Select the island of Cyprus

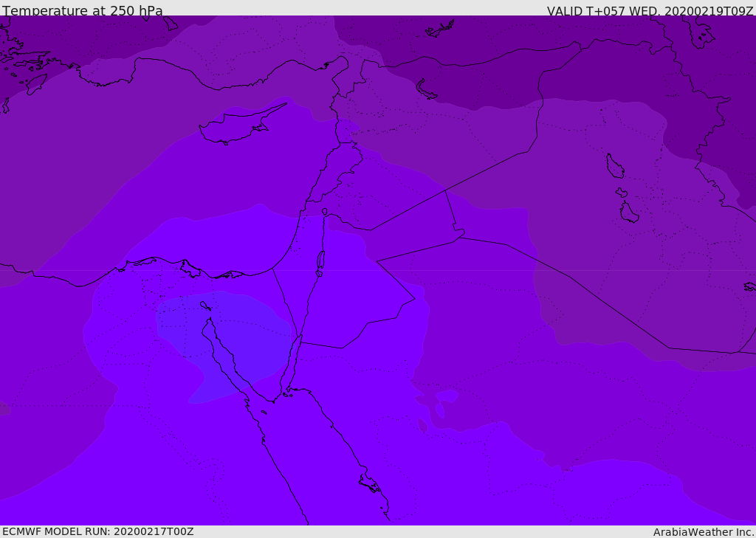(x=235, y=128)
